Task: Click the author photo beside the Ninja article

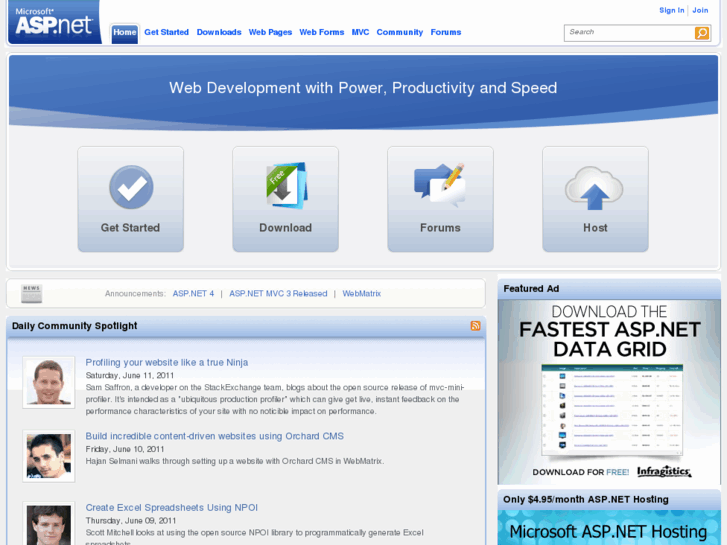Action: point(49,382)
